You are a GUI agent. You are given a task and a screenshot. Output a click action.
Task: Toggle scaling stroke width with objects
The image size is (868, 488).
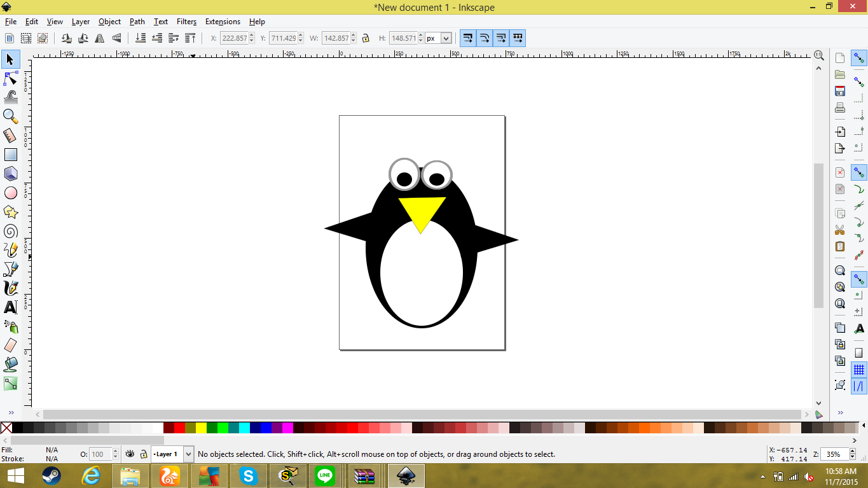[468, 38]
